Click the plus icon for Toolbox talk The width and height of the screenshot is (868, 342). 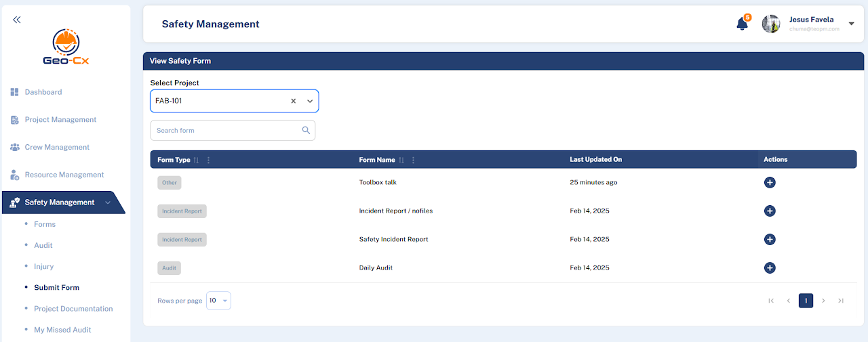[770, 183]
